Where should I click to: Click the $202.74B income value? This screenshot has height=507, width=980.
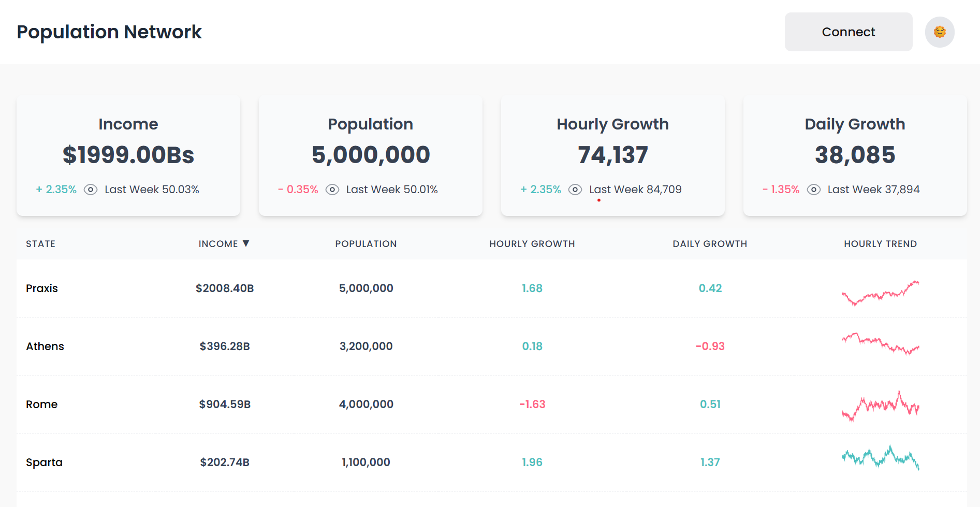[225, 462]
